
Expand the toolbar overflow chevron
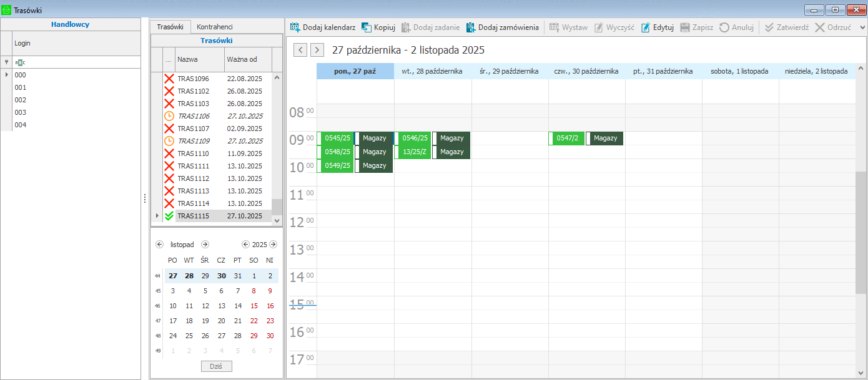(x=862, y=27)
